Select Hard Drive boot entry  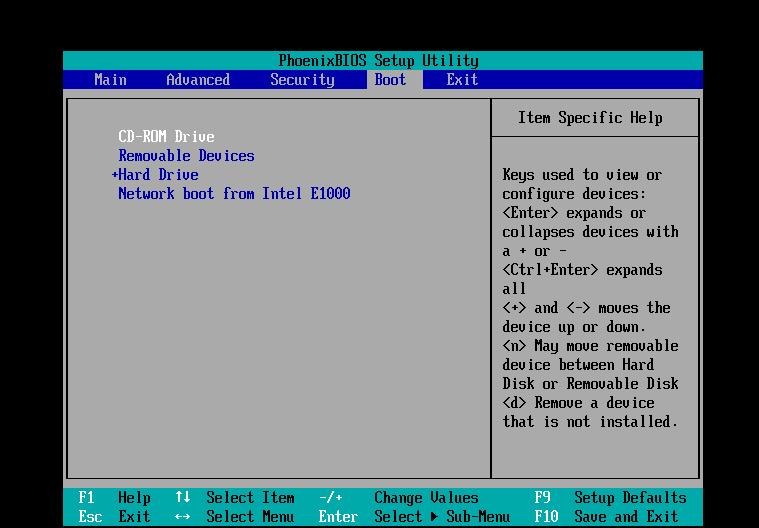158,174
